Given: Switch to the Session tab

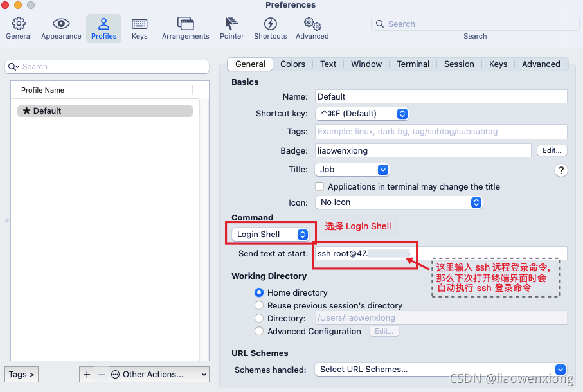Looking at the screenshot, I should [459, 64].
